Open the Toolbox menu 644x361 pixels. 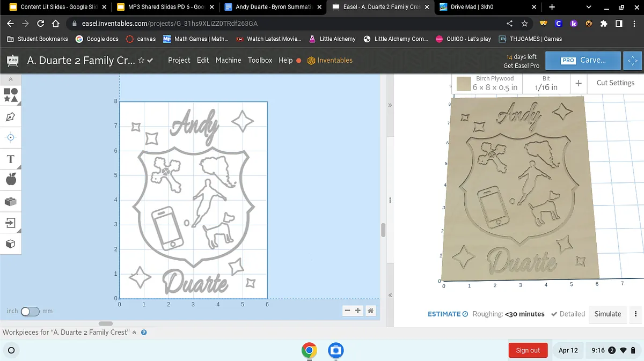click(x=260, y=60)
